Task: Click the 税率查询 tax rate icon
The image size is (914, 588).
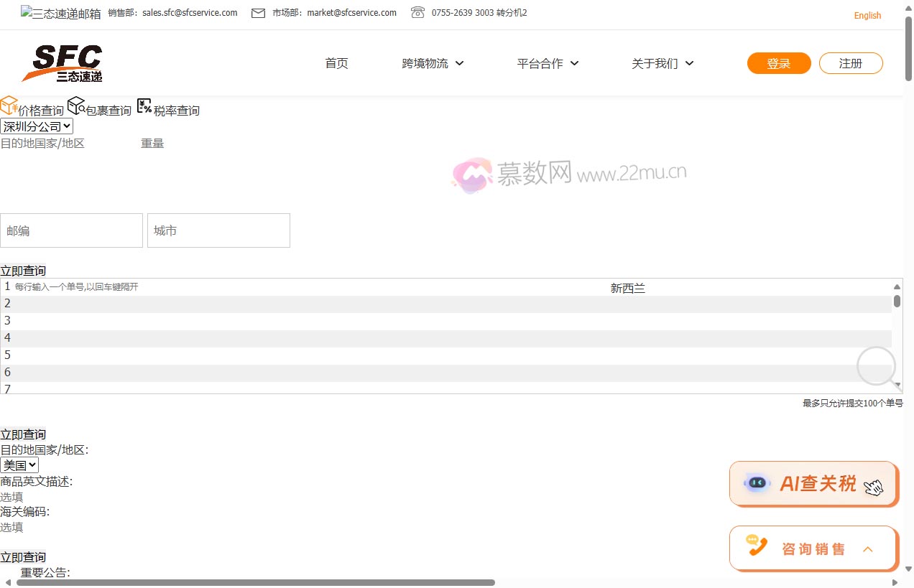Action: [144, 106]
